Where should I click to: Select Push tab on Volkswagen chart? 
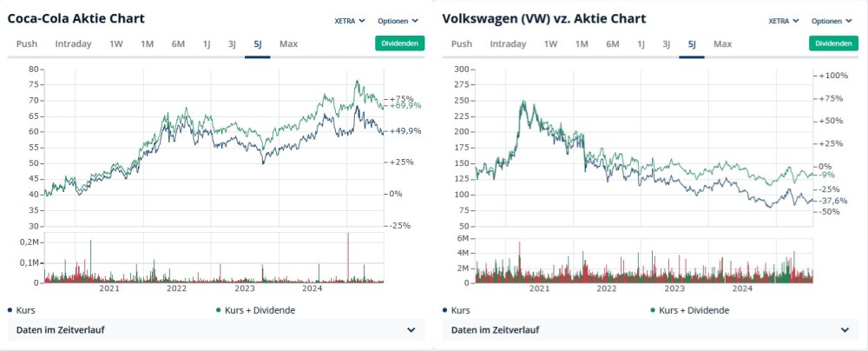[x=462, y=43]
